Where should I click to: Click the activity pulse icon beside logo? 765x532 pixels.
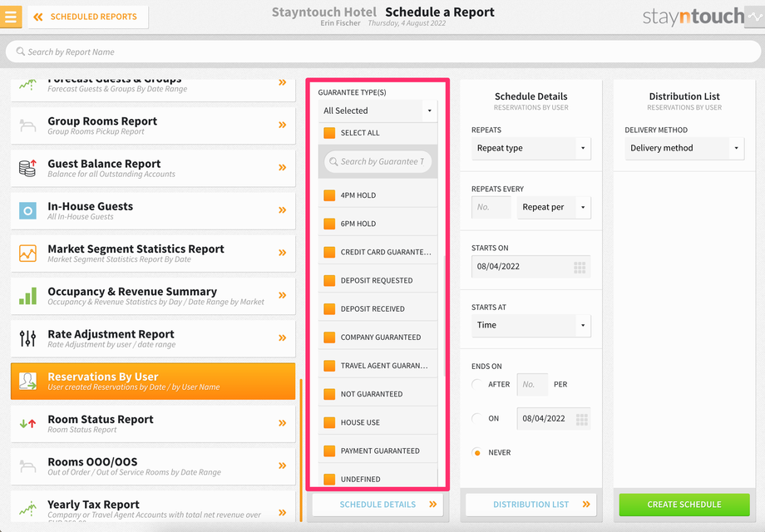point(755,17)
